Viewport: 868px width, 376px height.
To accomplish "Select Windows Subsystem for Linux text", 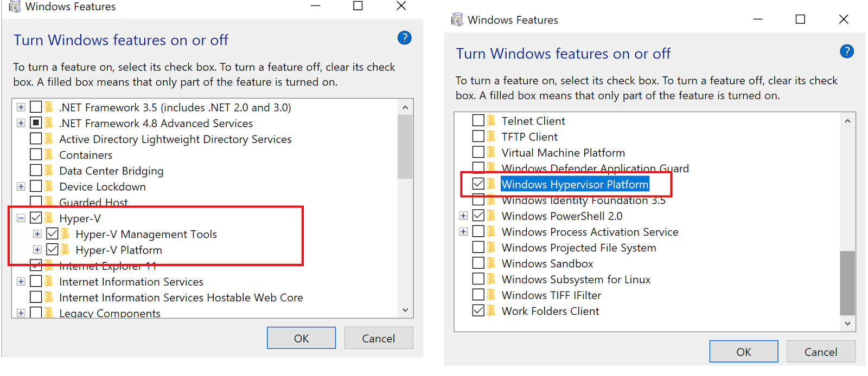I will tap(576, 280).
